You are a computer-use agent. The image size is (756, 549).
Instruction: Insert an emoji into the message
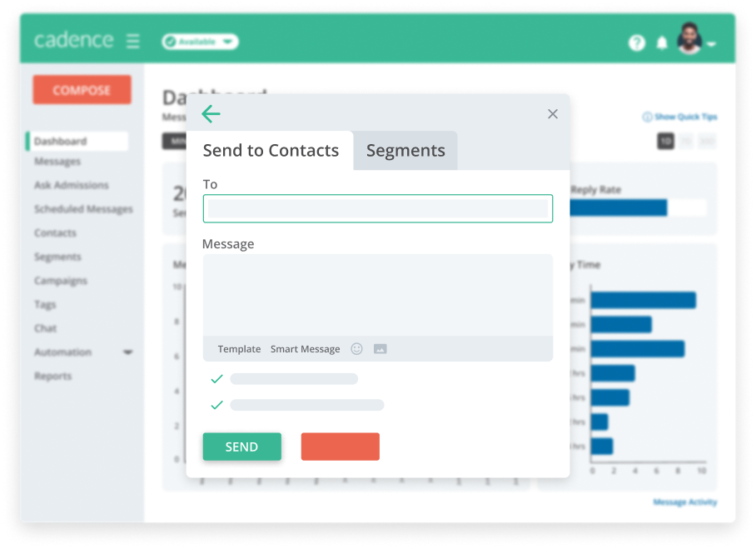[x=356, y=348]
